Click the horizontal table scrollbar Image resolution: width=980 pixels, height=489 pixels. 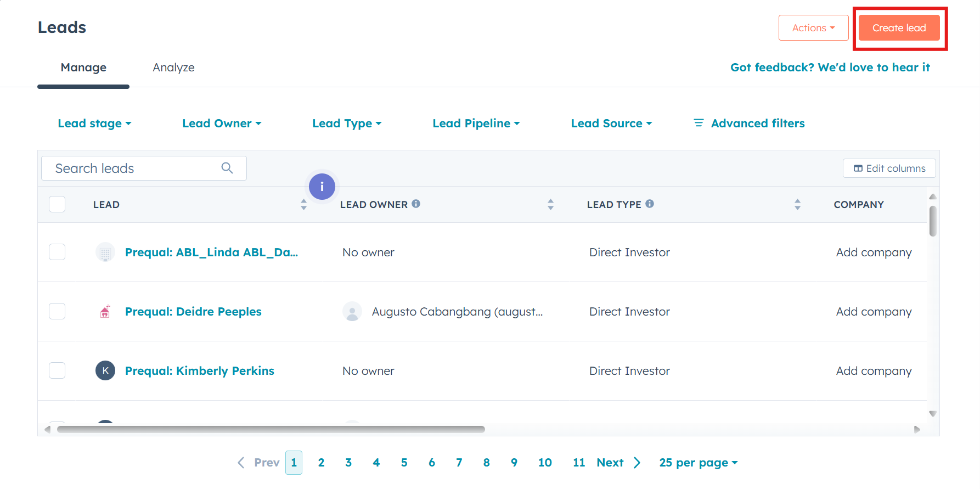coord(271,429)
